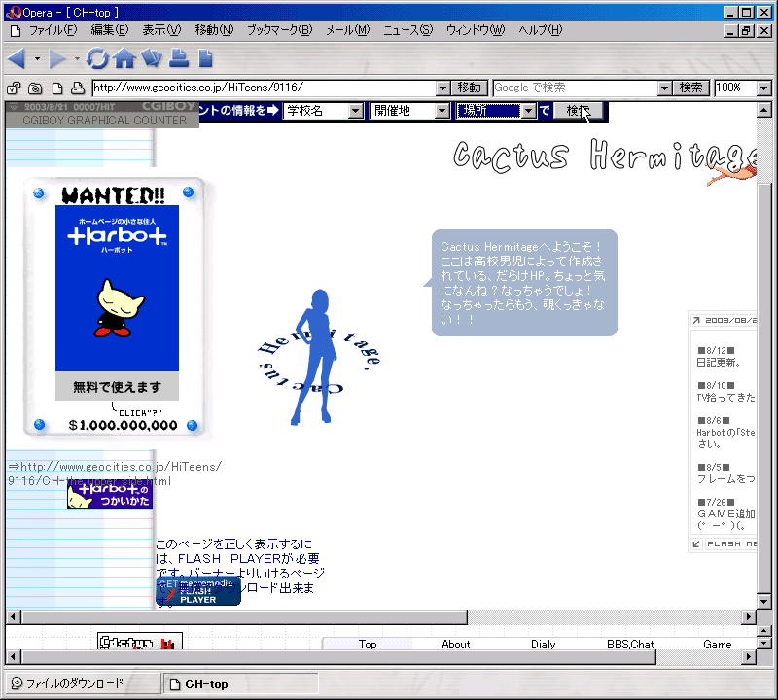Screen dimensions: 778x700
Task: Open the メール(M) menu
Action: 347,31
